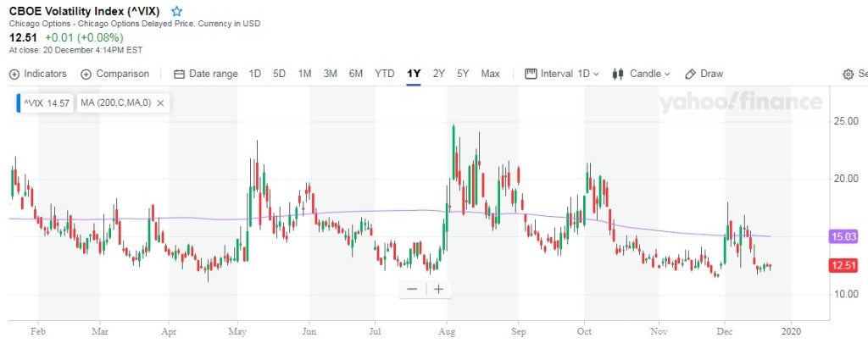Click the Interval ruler icon
The width and height of the screenshot is (868, 349).
point(531,74)
